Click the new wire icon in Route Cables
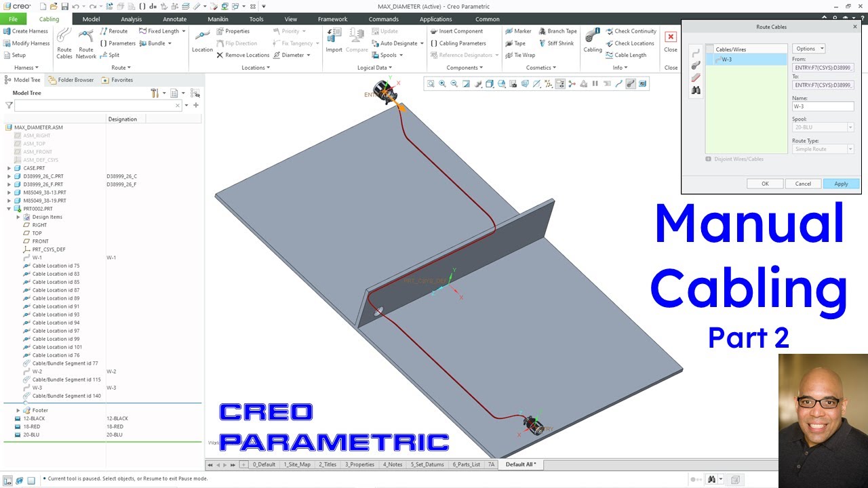868x488 pixels. [x=696, y=54]
